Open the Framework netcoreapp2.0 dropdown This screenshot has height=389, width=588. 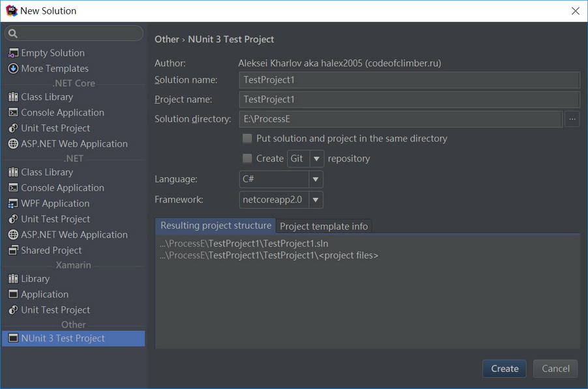tap(316, 199)
